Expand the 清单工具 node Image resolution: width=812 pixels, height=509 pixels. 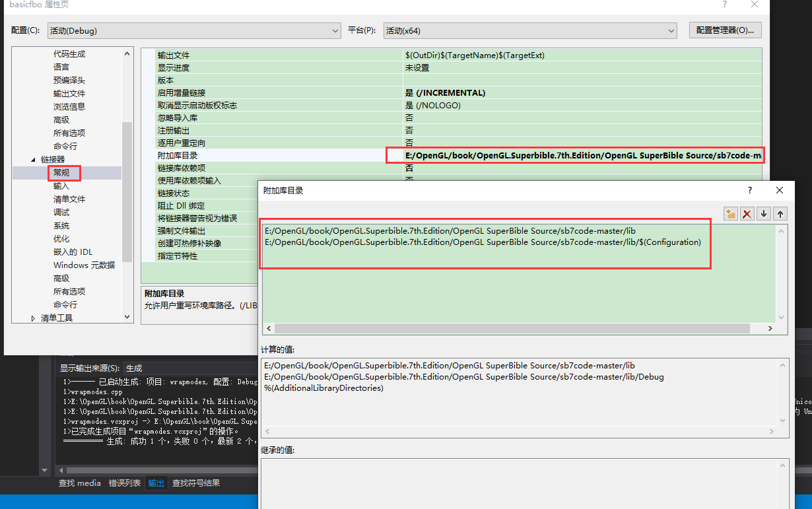pos(32,318)
